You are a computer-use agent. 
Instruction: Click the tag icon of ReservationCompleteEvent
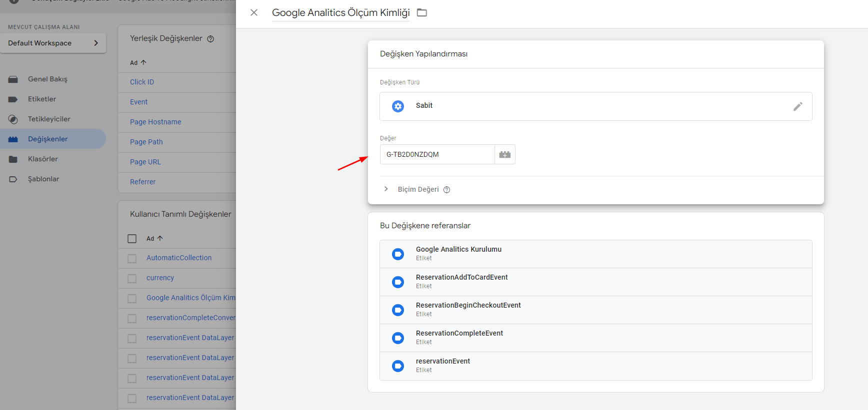(398, 338)
